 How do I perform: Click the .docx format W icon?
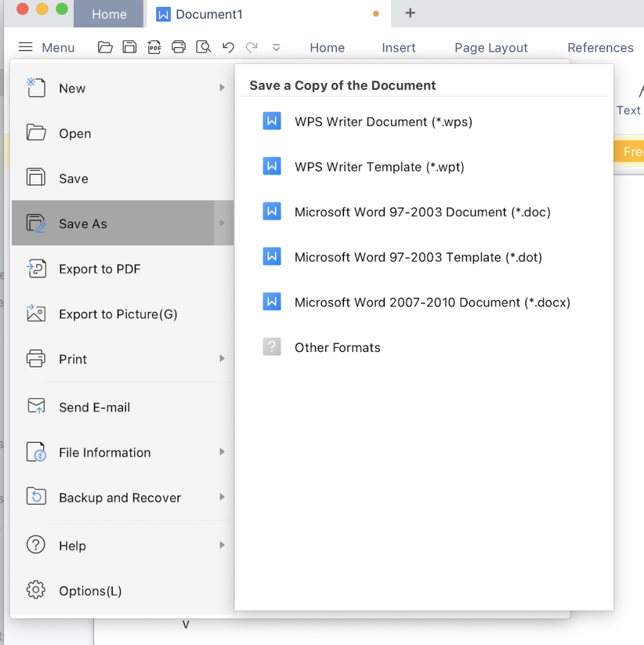coord(272,302)
